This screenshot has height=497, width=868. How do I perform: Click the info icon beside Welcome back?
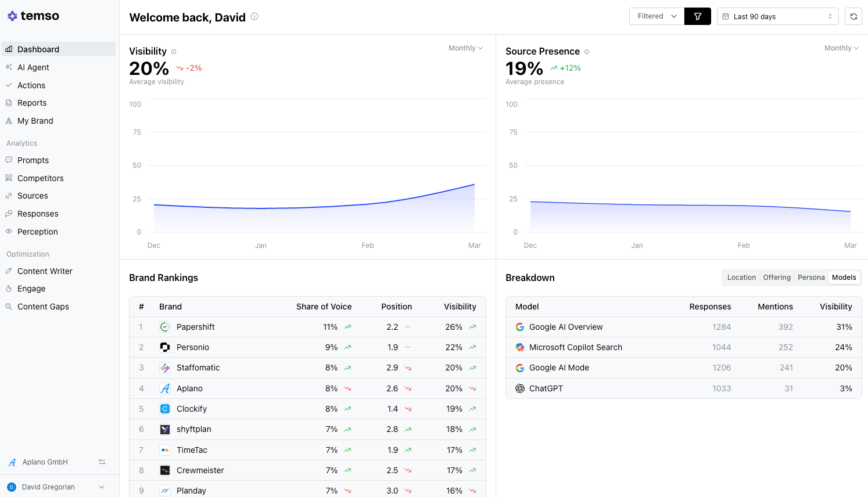[254, 17]
